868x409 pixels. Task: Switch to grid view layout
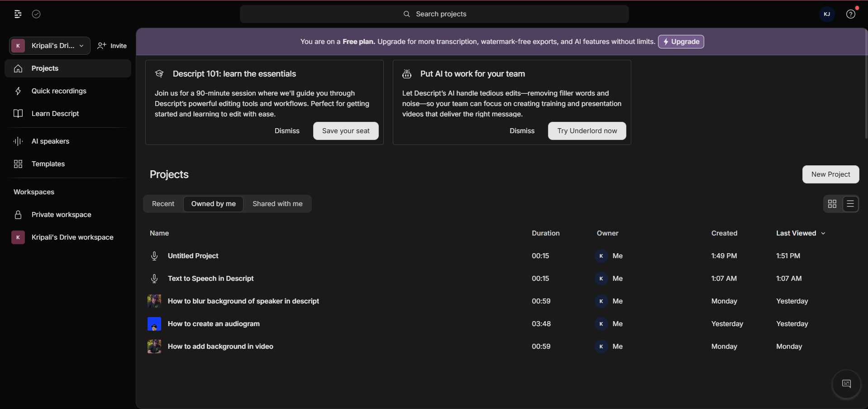click(832, 204)
